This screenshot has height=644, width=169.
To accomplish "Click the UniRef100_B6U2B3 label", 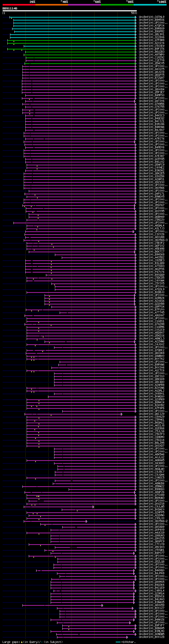I will click(152, 52).
